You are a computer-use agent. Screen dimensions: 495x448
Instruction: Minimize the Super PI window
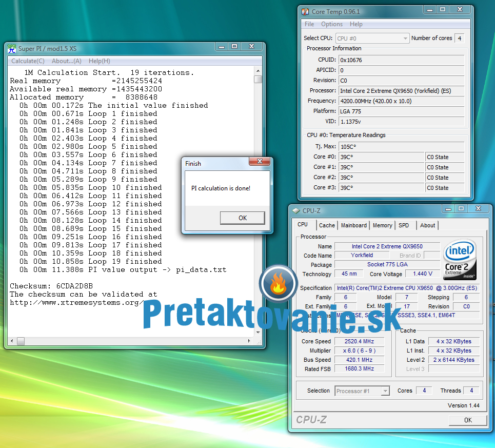point(222,47)
